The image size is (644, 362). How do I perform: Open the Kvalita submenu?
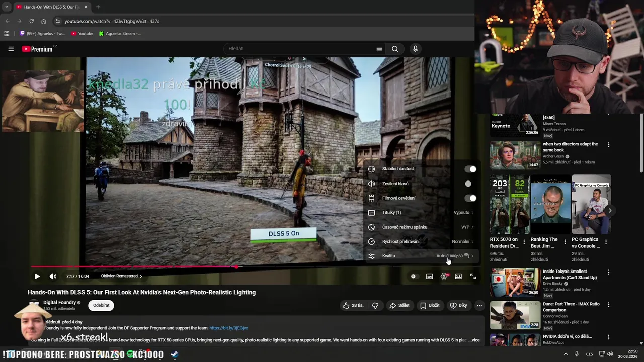tap(421, 256)
